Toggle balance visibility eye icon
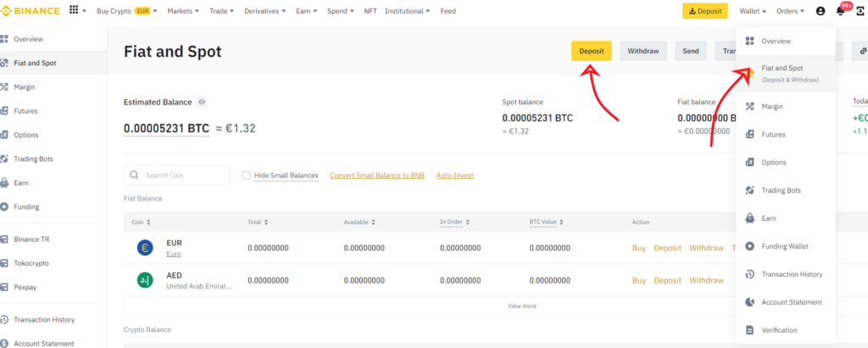The width and height of the screenshot is (868, 348). 202,102
